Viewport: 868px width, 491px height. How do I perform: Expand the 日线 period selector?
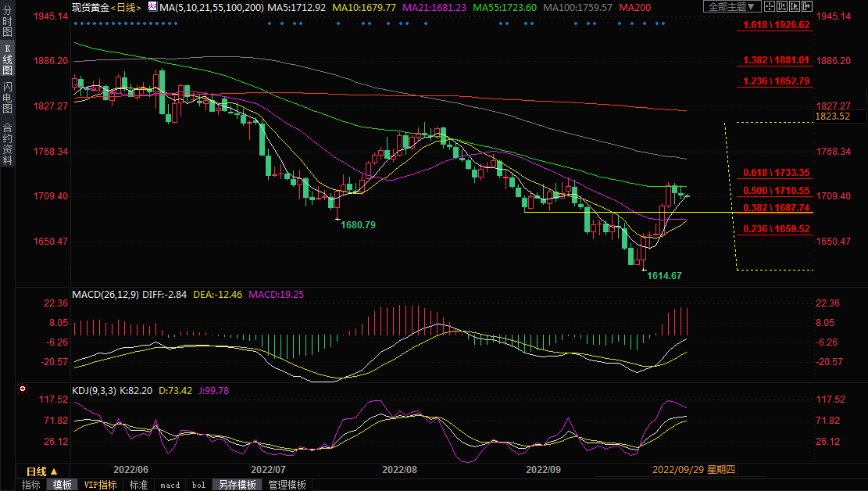coord(41,471)
